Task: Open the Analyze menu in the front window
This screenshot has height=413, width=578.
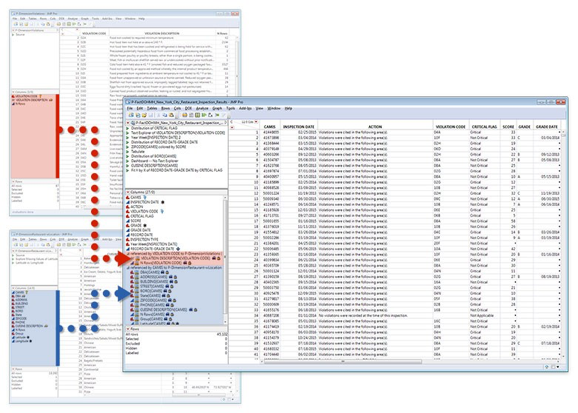Action: click(202, 108)
